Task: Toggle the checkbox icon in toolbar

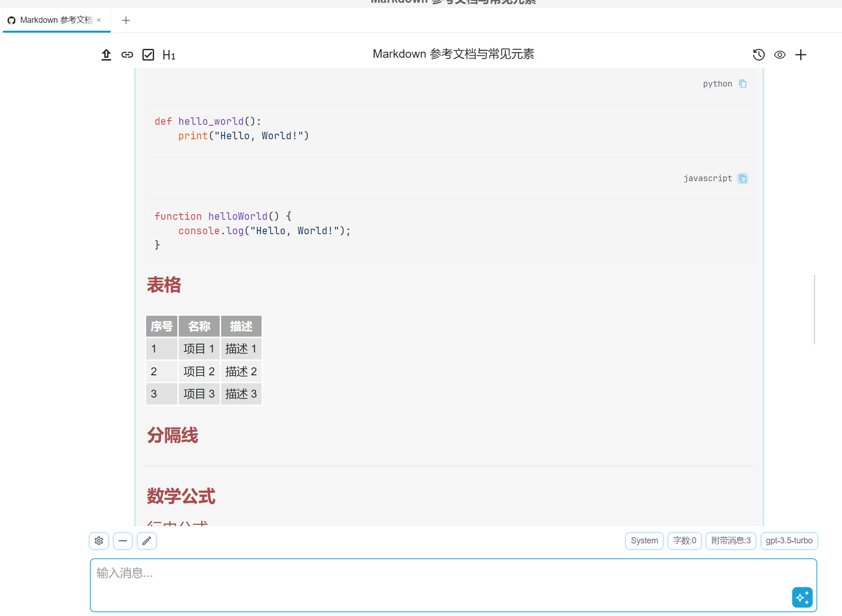Action: [x=148, y=55]
